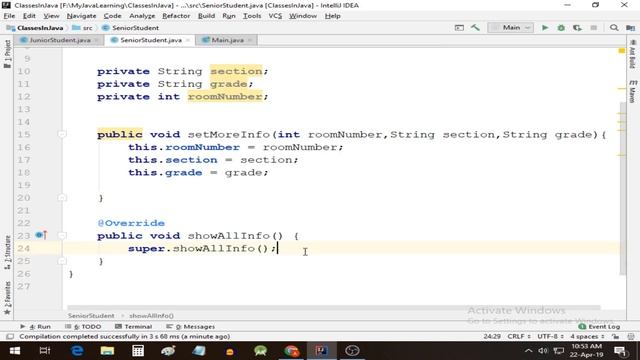The height and width of the screenshot is (360, 640).
Task: Click the Search Everywhere magnifier icon
Action: coord(614,28)
